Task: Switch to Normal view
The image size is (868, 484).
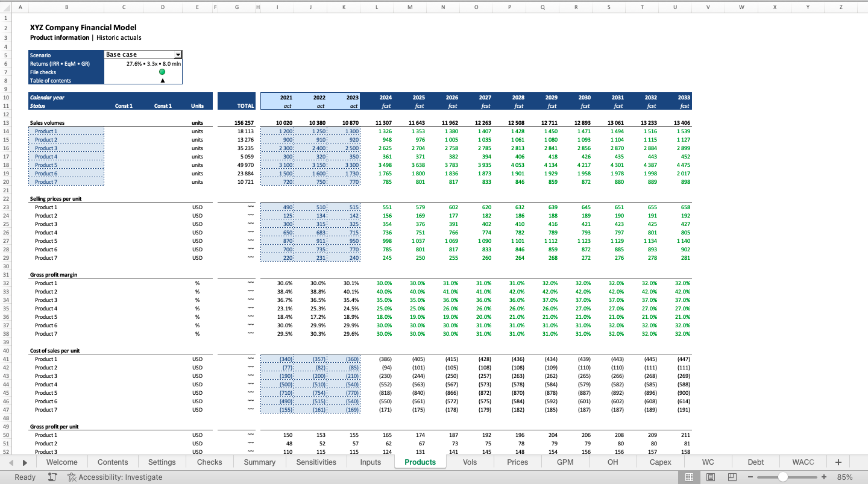Action: [690, 477]
